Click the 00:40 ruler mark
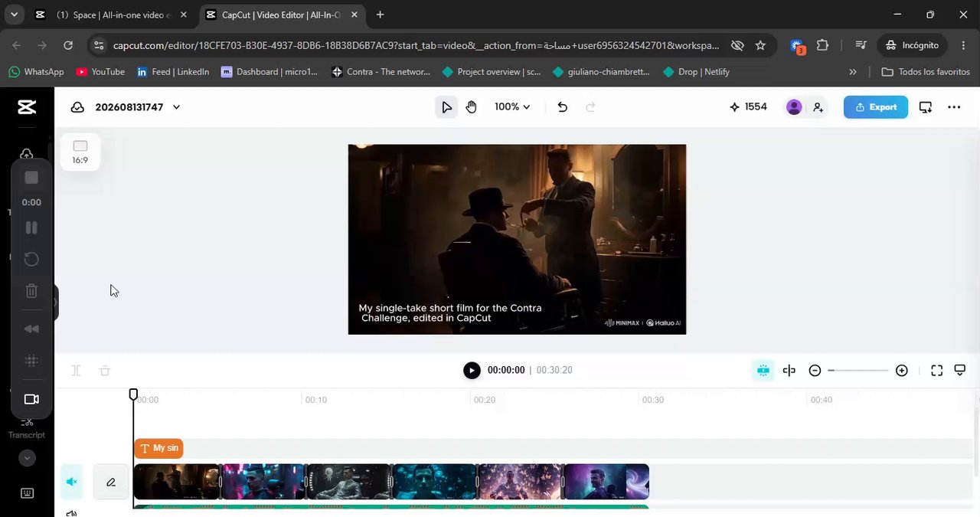 (x=822, y=400)
